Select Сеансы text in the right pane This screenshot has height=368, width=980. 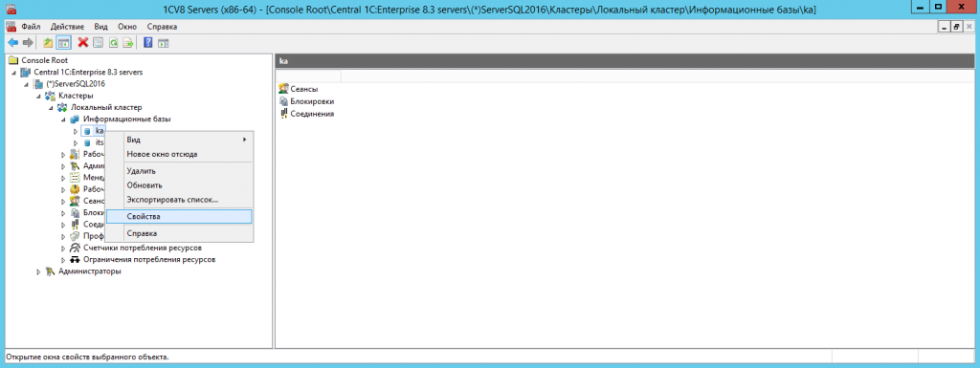click(x=304, y=89)
